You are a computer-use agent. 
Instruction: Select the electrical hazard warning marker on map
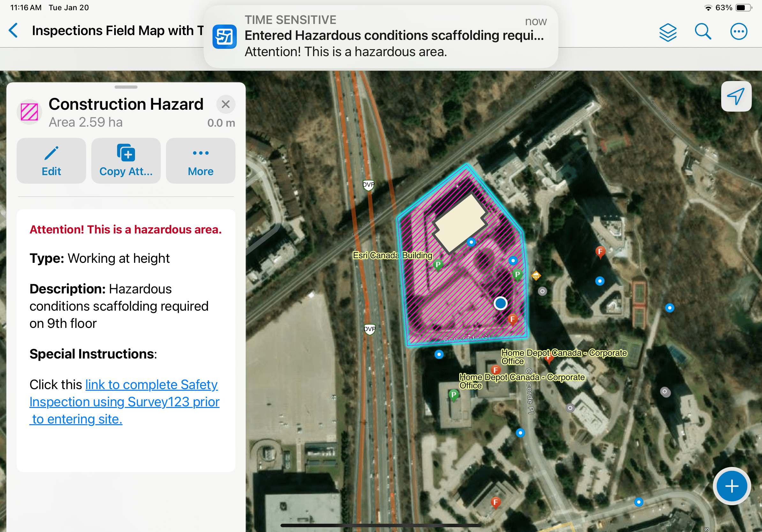point(537,276)
